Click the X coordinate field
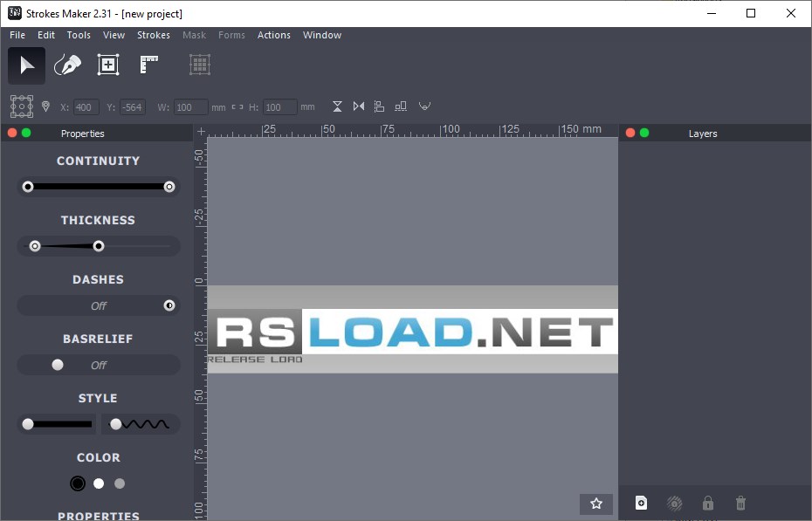 (86, 107)
